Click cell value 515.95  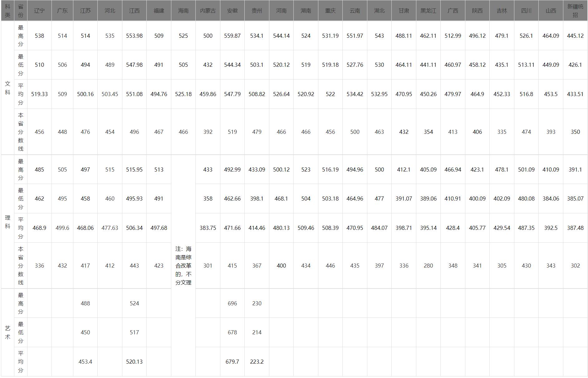click(134, 170)
